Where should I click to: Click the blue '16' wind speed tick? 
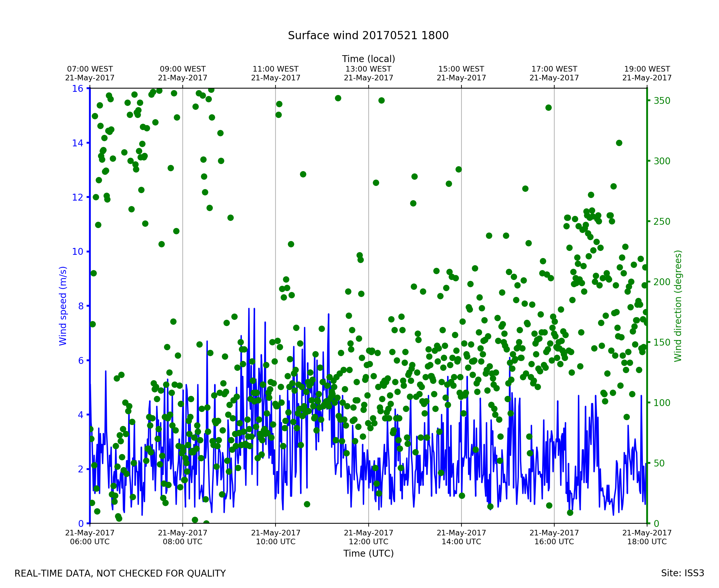coord(77,89)
